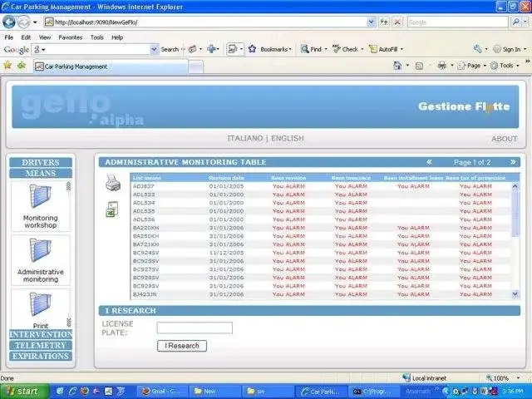Open the Print folder icon in sidebar
The image size is (532, 399).
[41, 304]
